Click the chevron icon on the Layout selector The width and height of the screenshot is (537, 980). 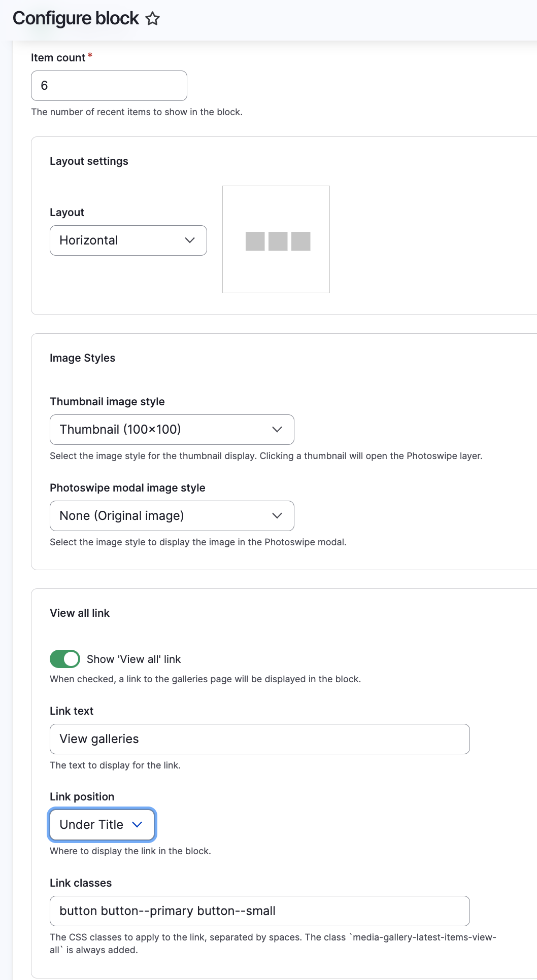click(x=190, y=240)
